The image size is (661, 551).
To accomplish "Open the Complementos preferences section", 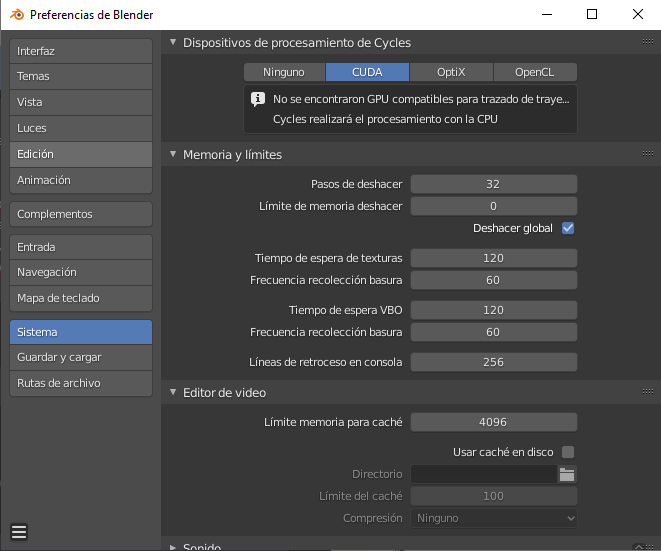I will click(81, 214).
